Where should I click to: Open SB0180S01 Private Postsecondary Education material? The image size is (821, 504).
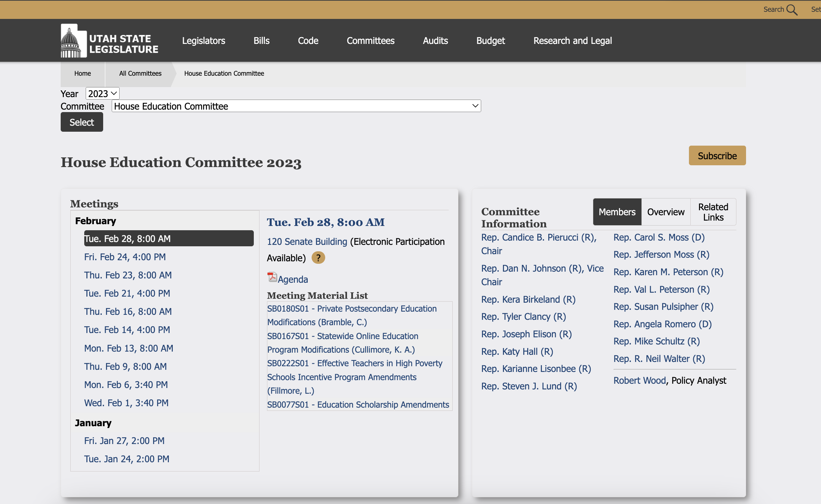pos(352,315)
